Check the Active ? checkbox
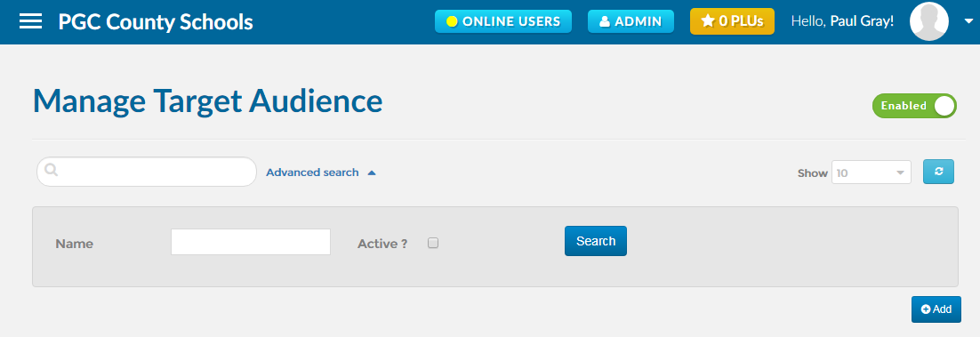This screenshot has width=980, height=337. click(x=433, y=244)
